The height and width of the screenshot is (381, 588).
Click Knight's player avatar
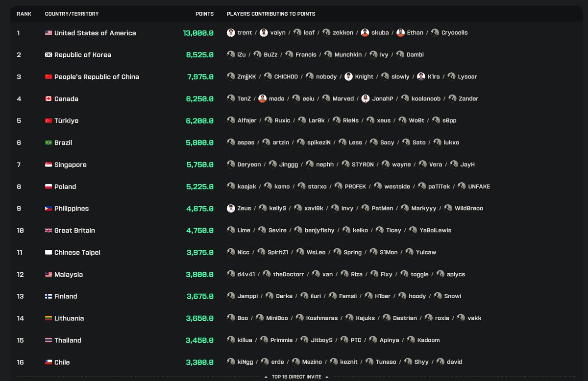(348, 76)
